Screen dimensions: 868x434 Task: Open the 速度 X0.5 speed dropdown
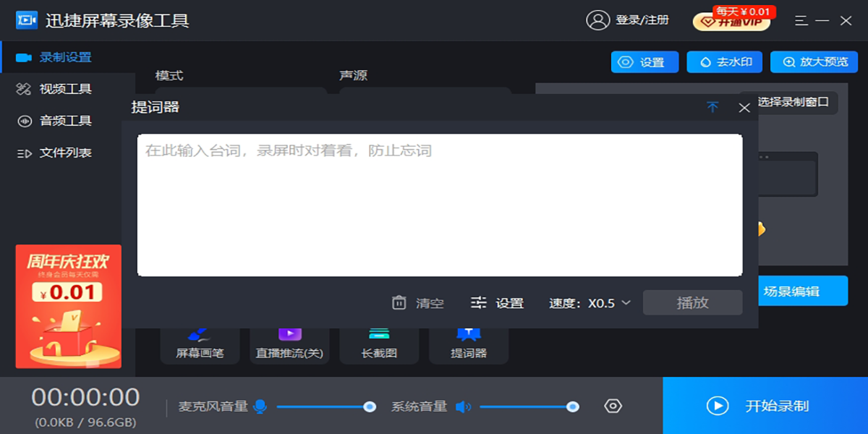(x=590, y=303)
